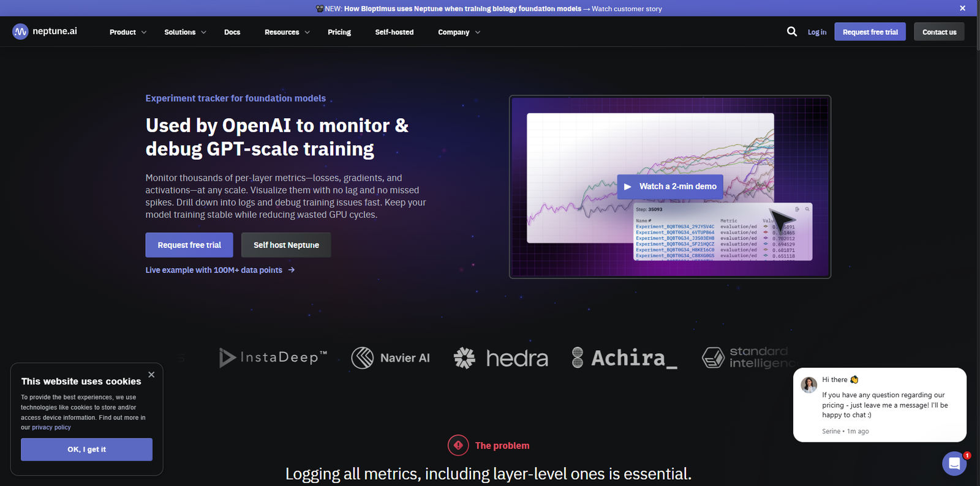Click the hedra logo

coord(501,357)
